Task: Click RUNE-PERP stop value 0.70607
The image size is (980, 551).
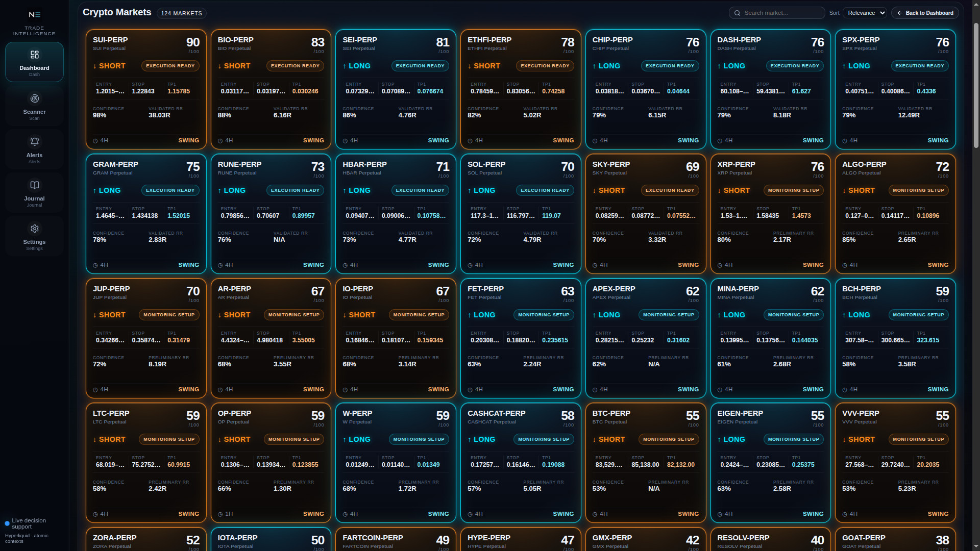Action: 268,216
